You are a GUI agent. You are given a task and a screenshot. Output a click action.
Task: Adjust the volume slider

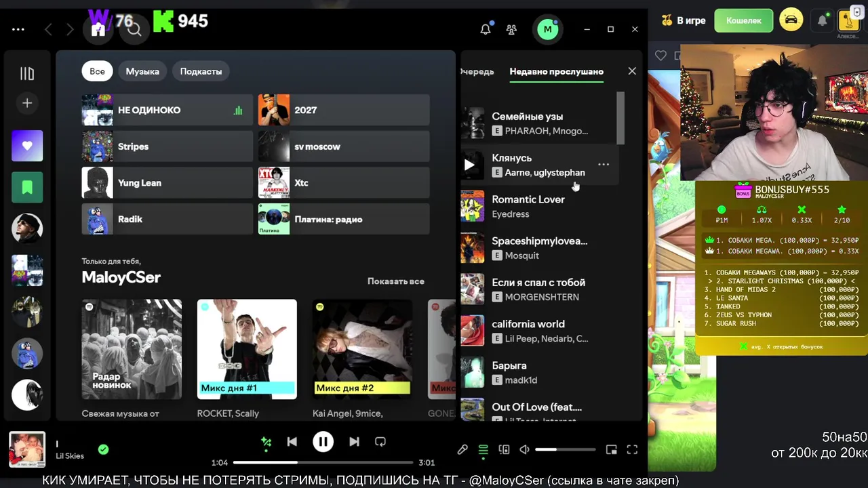566,449
